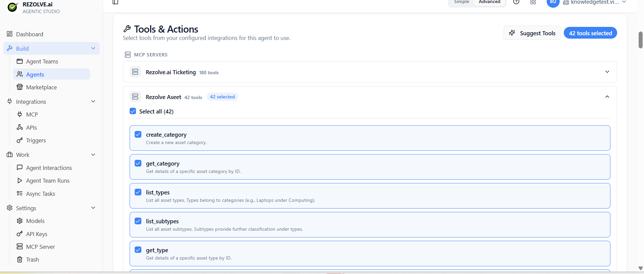The width and height of the screenshot is (644, 274).
Task: Uncheck the get_category tool checkbox
Action: click(138, 163)
